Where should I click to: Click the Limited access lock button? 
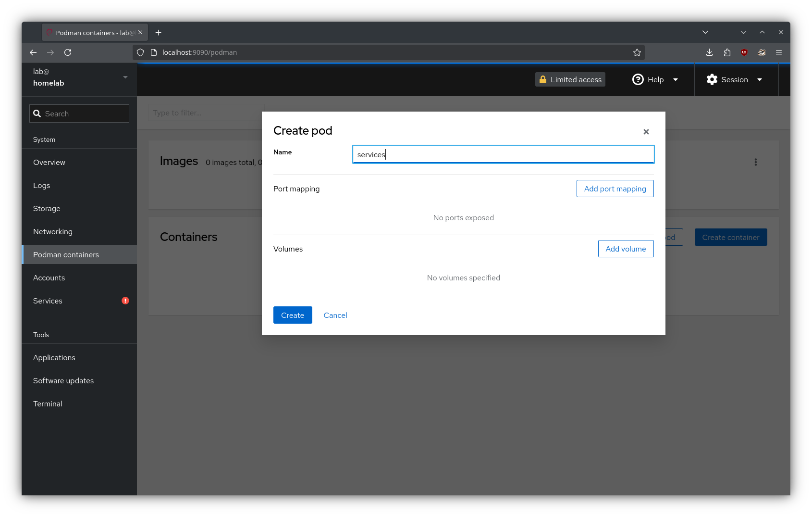[x=570, y=80]
